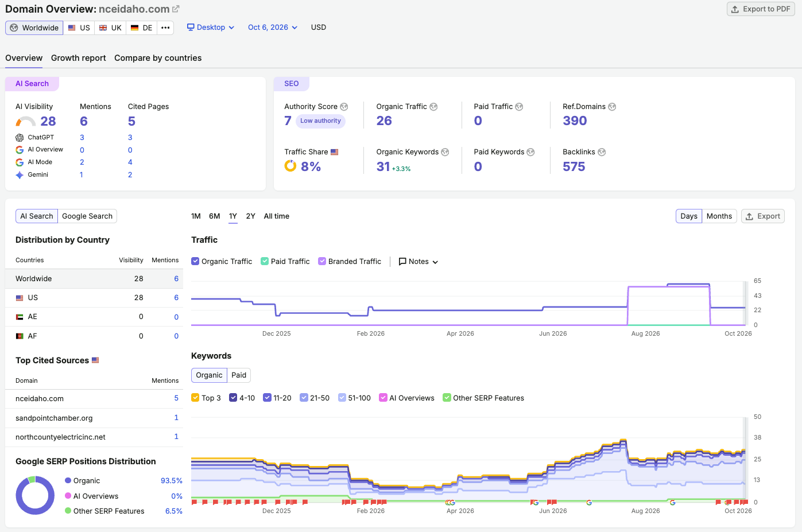Toggle the AI Overviews checkbox
Viewport: 802px width, 532px height.
point(383,398)
